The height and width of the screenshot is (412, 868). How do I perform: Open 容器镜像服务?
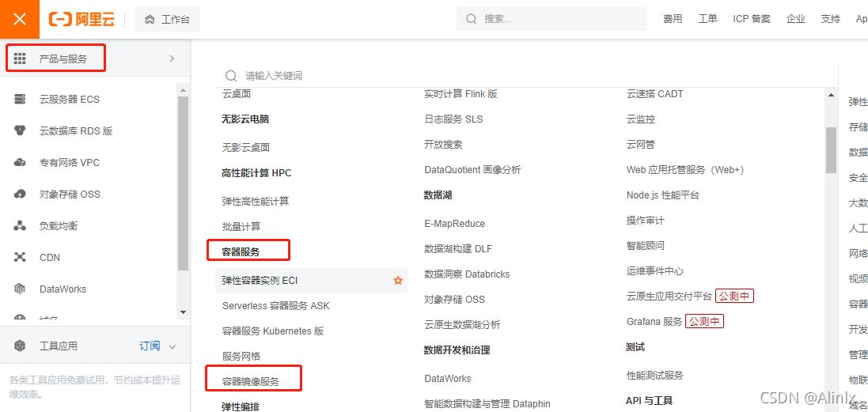[251, 382]
